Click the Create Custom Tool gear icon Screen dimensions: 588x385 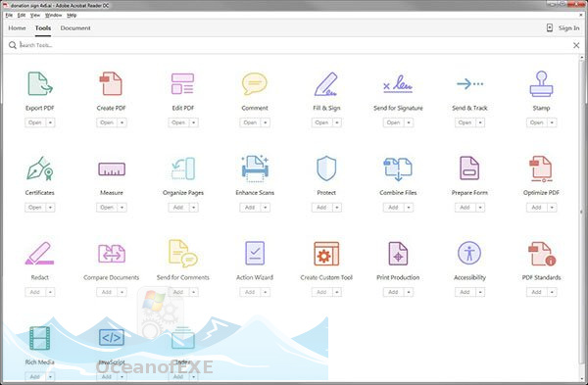pos(326,254)
